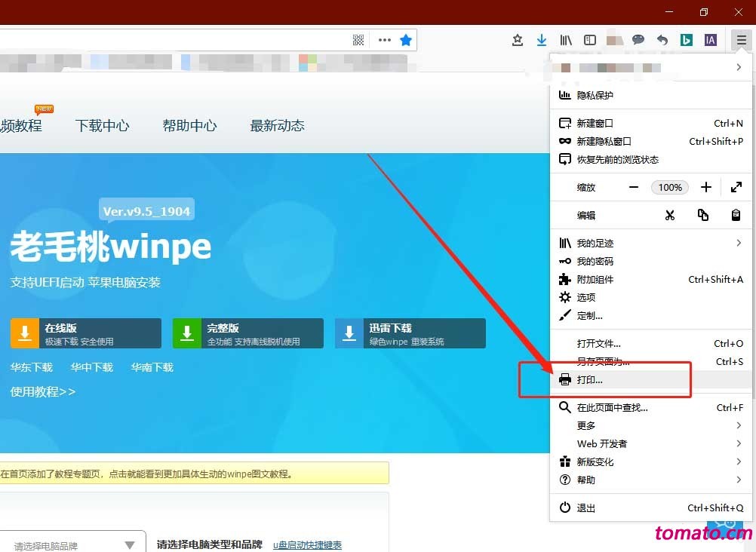This screenshot has height=552, width=756.
Task: Click the QR code icon in address bar
Action: [358, 40]
